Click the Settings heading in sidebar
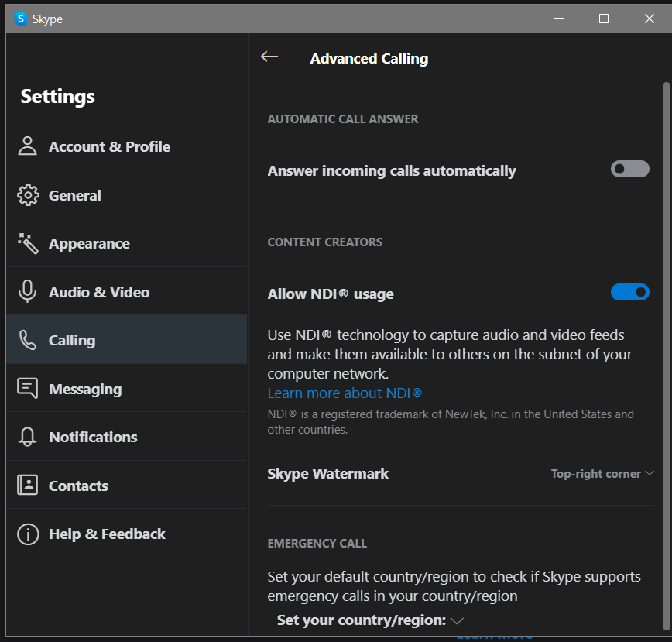The height and width of the screenshot is (642, 672). pos(58,97)
